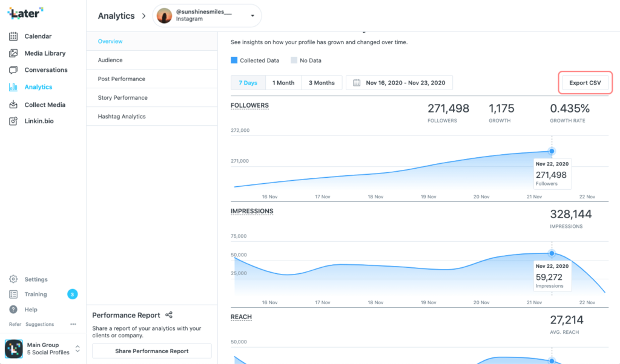Click the three-dot more options icon

click(x=73, y=324)
